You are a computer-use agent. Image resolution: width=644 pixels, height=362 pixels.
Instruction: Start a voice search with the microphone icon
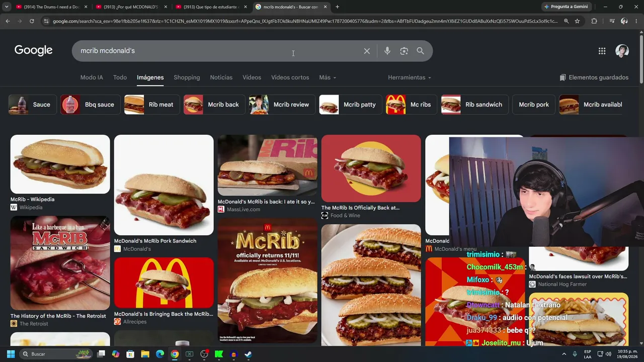[x=387, y=51]
